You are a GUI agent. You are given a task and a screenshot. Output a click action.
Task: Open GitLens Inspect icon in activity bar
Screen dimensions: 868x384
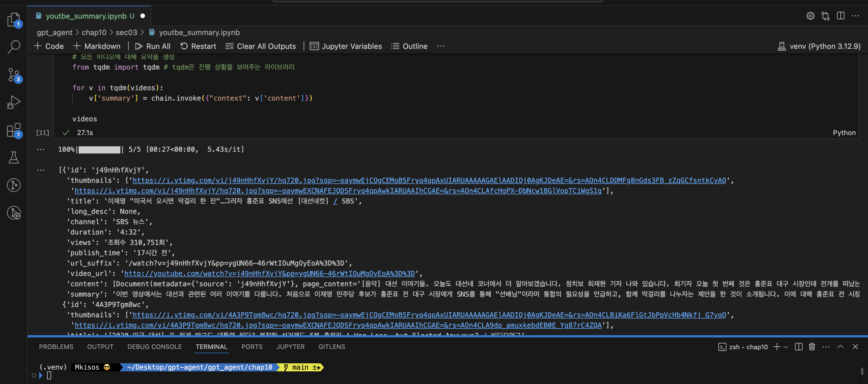(13, 213)
